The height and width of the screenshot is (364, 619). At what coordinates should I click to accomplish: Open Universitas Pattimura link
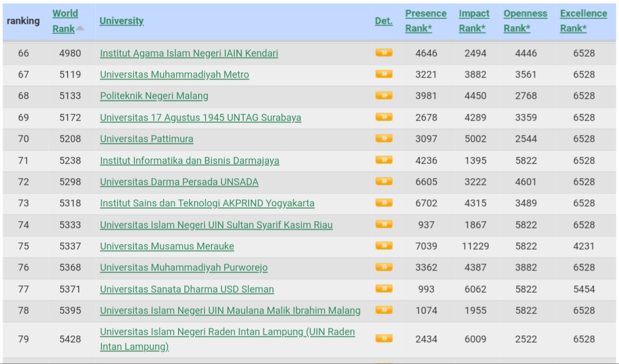[x=147, y=139]
